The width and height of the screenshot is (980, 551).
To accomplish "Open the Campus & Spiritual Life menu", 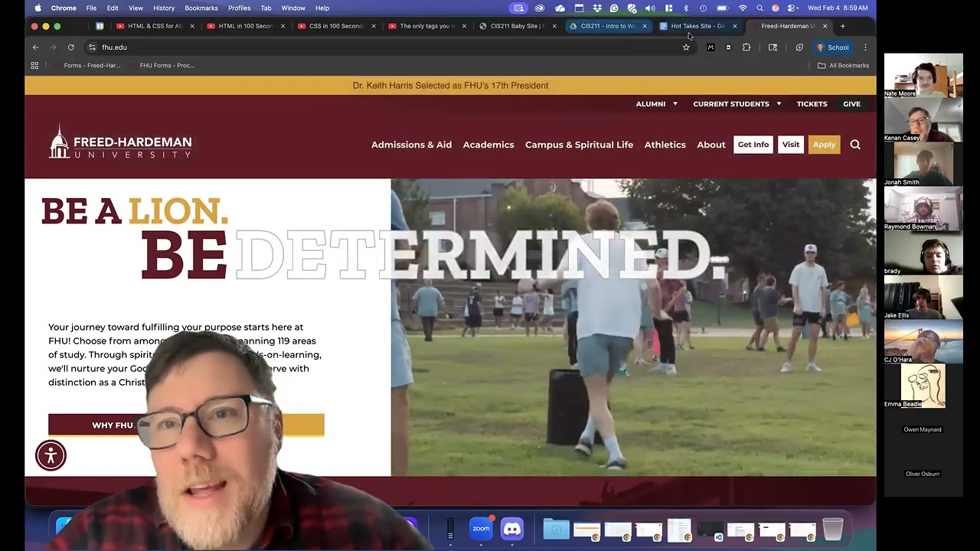I will (579, 145).
